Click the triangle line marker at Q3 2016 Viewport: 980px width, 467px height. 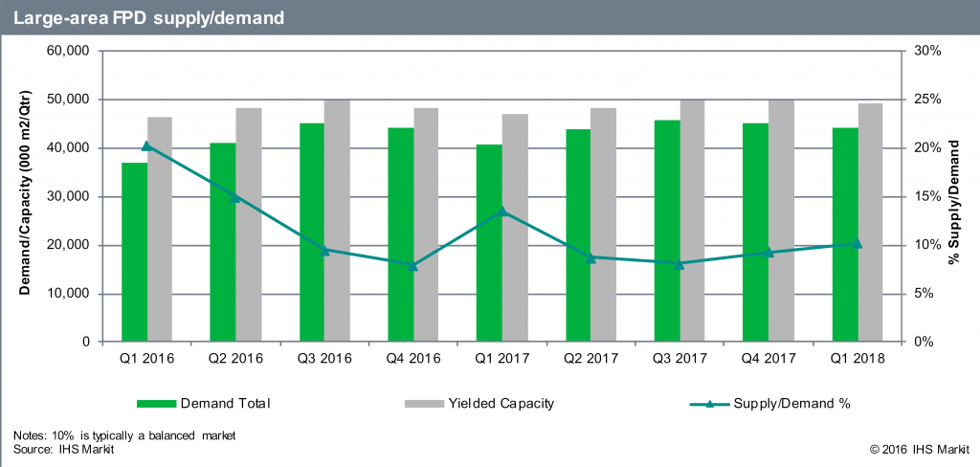coord(324,250)
